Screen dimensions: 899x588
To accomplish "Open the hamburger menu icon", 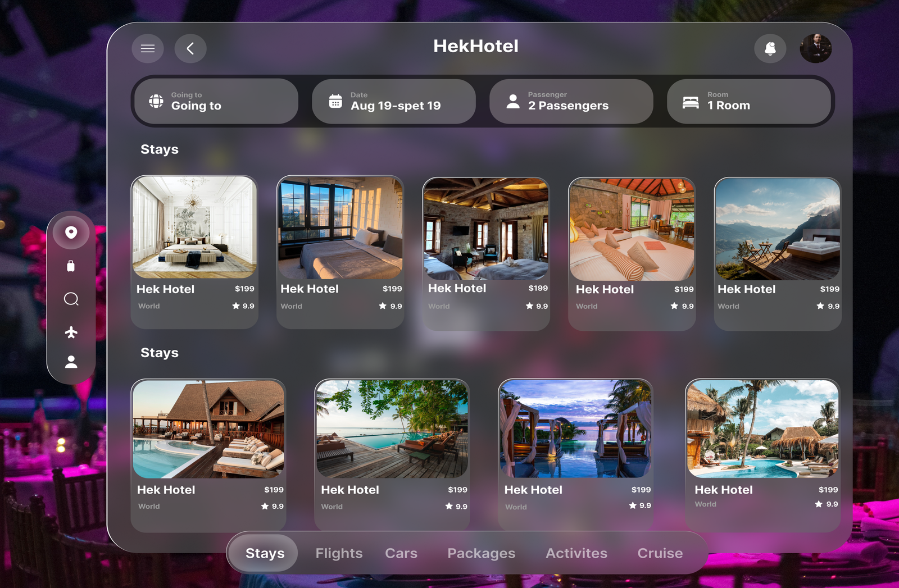I will tap(148, 48).
